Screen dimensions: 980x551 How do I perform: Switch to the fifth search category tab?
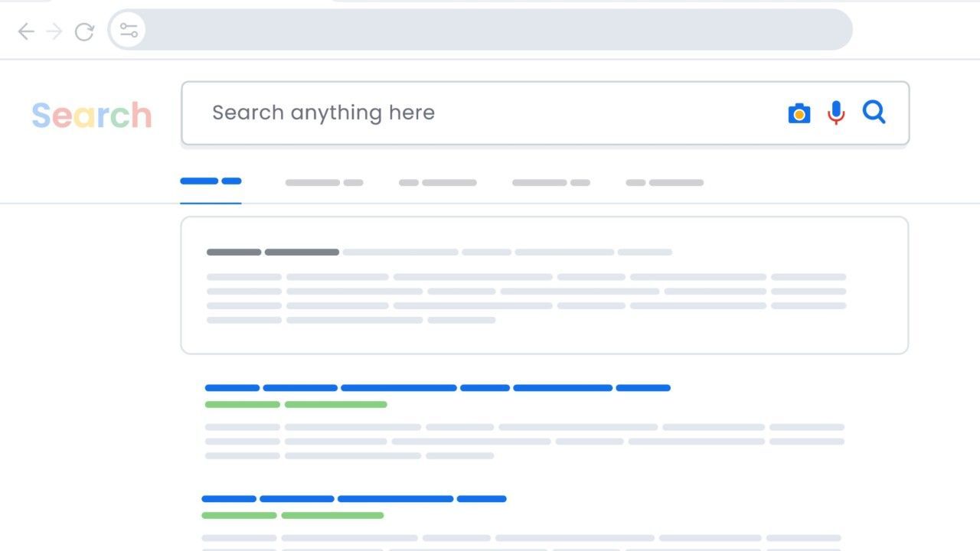664,183
